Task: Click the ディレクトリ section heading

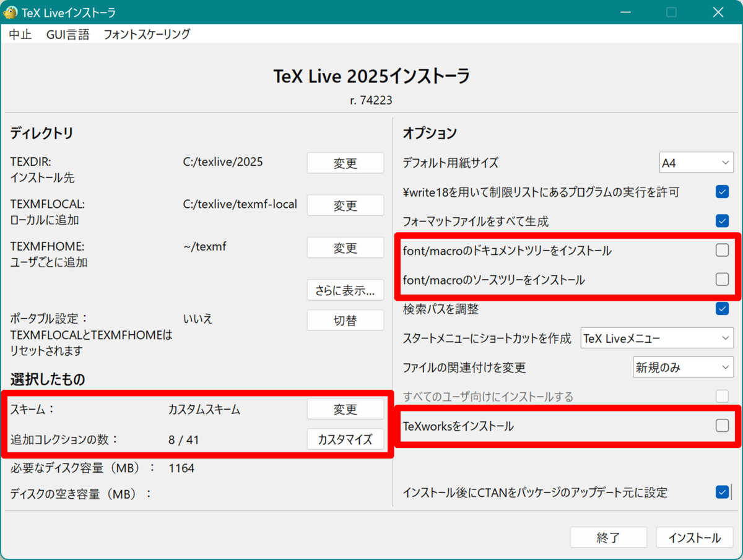Action: [41, 133]
